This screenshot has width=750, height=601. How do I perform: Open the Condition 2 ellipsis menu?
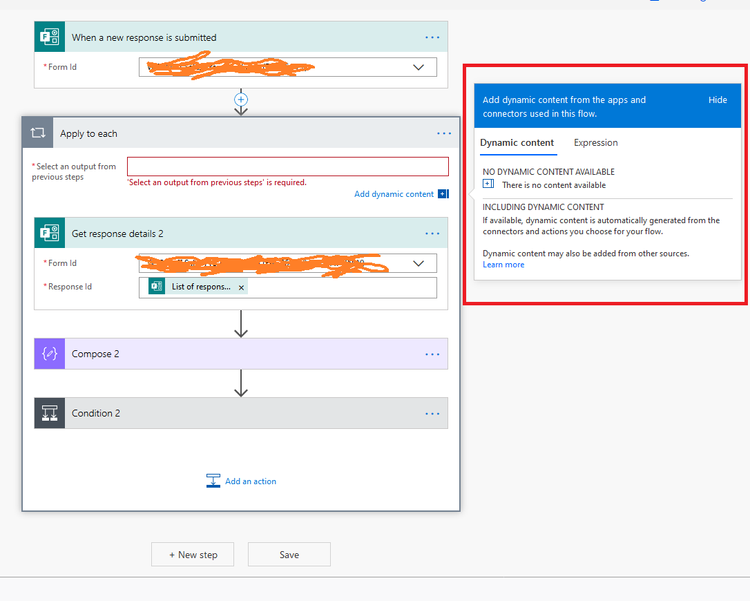pos(432,413)
